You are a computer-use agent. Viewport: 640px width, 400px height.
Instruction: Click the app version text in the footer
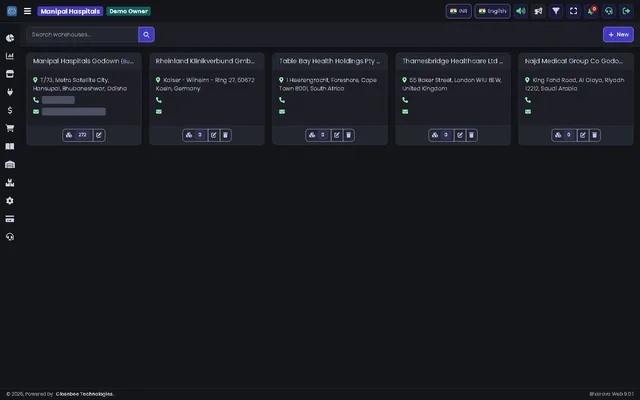point(611,394)
